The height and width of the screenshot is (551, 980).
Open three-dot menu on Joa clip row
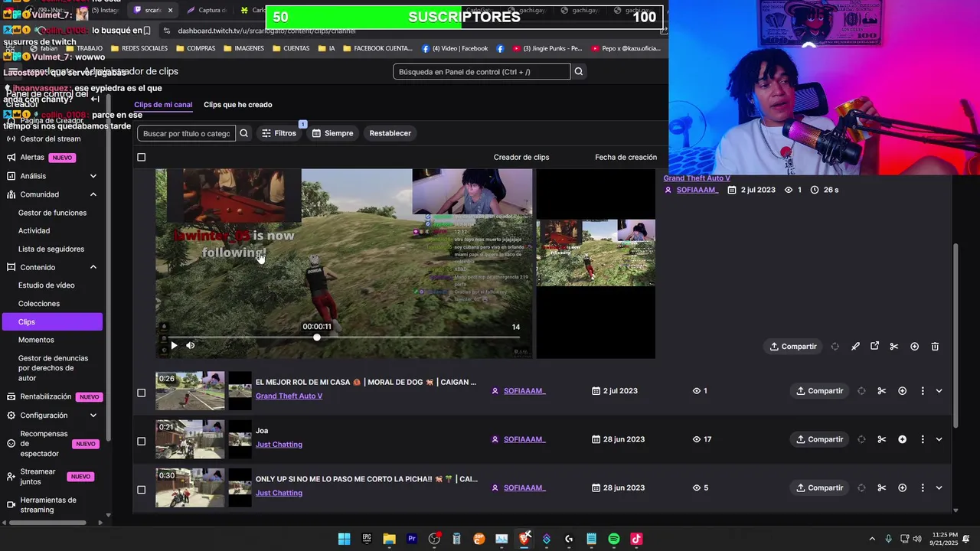tap(923, 439)
